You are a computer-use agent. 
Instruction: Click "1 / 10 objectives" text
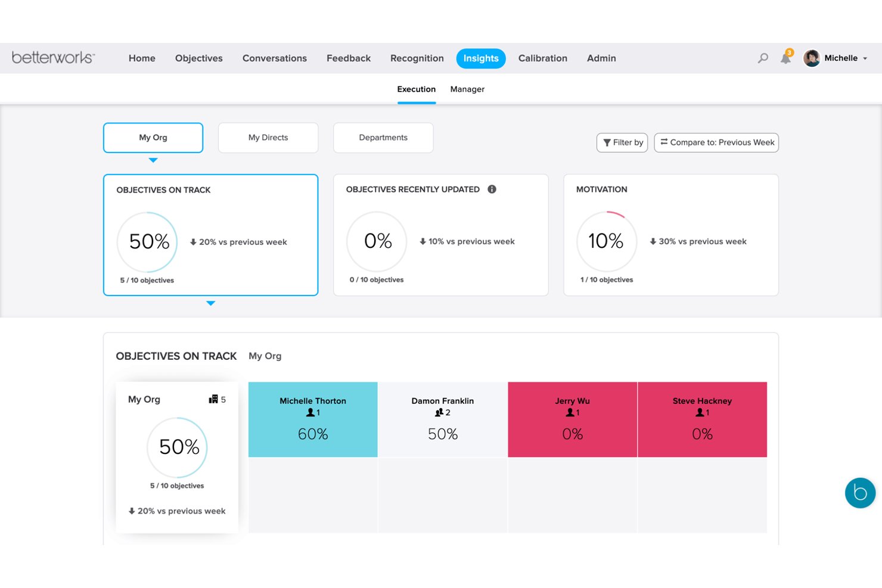(607, 279)
